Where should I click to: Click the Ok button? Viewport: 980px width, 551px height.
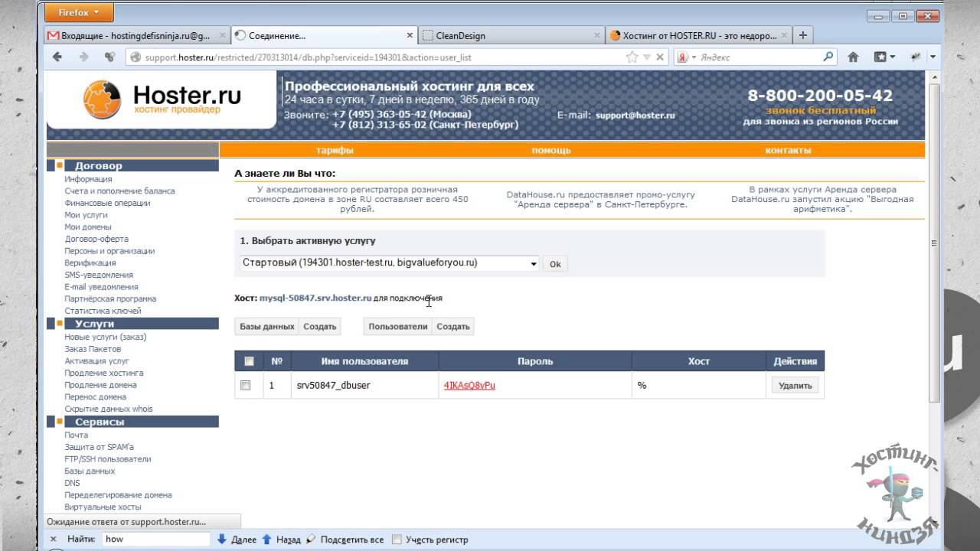tap(555, 264)
